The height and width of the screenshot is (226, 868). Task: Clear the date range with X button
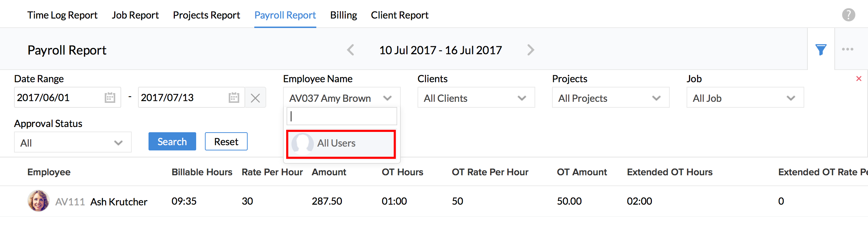255,98
